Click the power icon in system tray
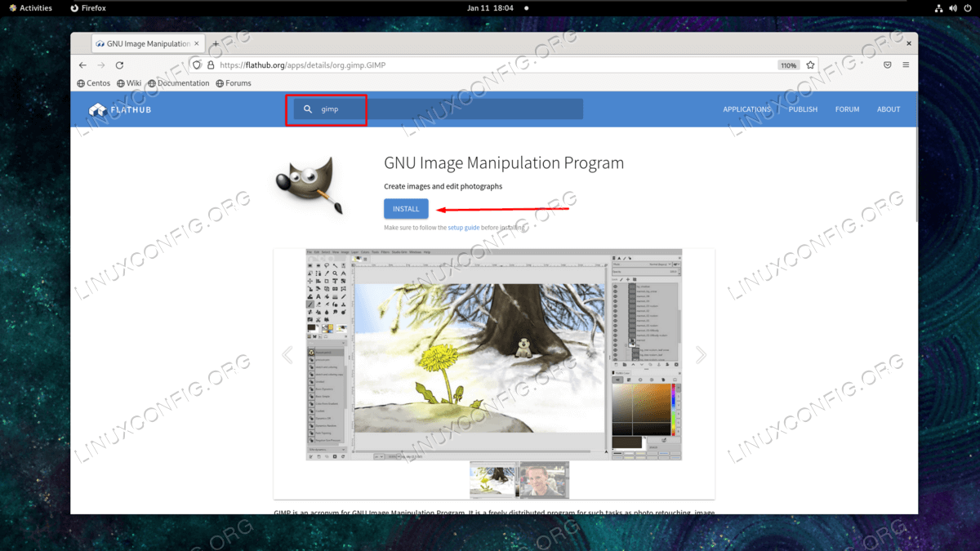This screenshot has height=551, width=980. click(967, 8)
